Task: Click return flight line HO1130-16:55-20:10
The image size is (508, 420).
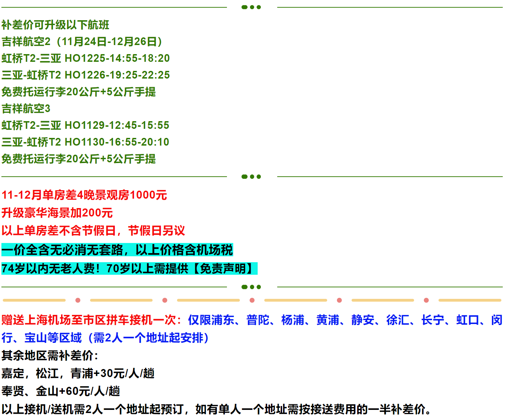Action: point(85,142)
